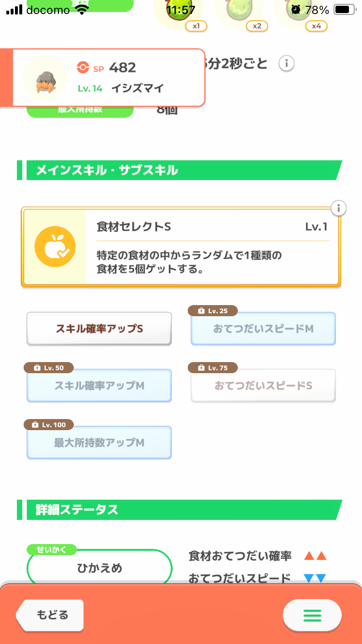Tap the locked おてつだいスピードS sub skill
Screen dimensions: 362x644
click(x=263, y=386)
